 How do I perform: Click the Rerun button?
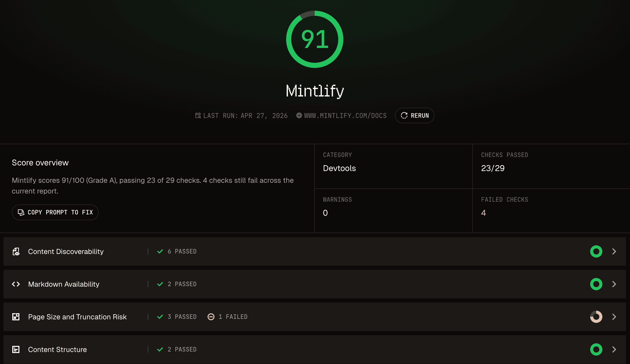(415, 115)
